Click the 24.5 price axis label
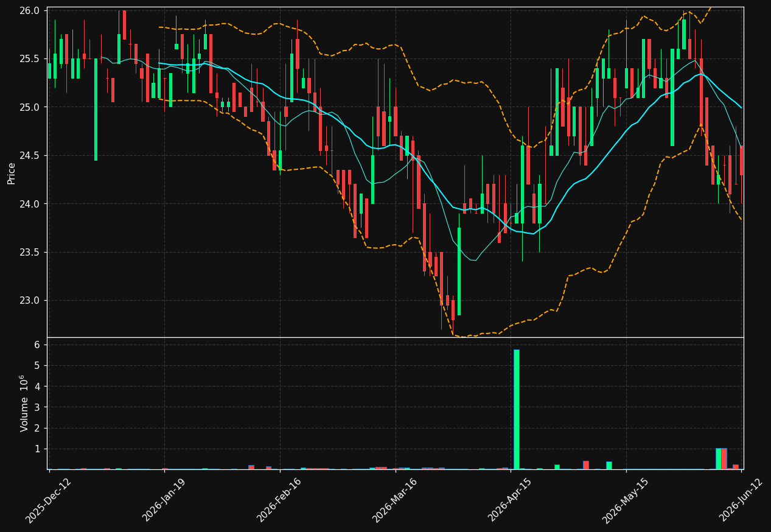Image resolution: width=771 pixels, height=532 pixels. tap(30, 156)
